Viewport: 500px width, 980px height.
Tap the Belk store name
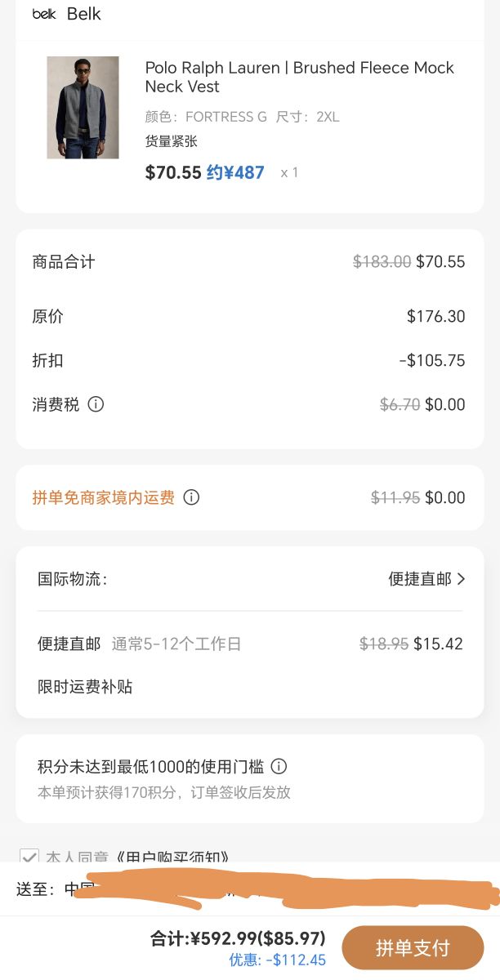83,14
